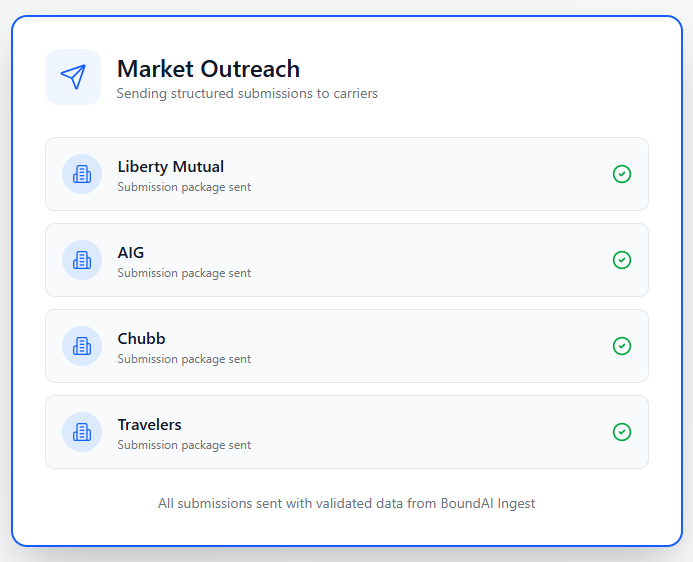Click 'Submission package sent' under Travelers
The image size is (693, 562).
coord(184,445)
